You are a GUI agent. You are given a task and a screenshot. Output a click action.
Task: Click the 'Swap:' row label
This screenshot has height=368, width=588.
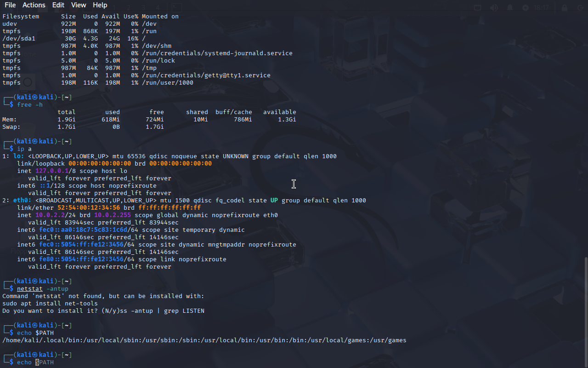tap(11, 127)
